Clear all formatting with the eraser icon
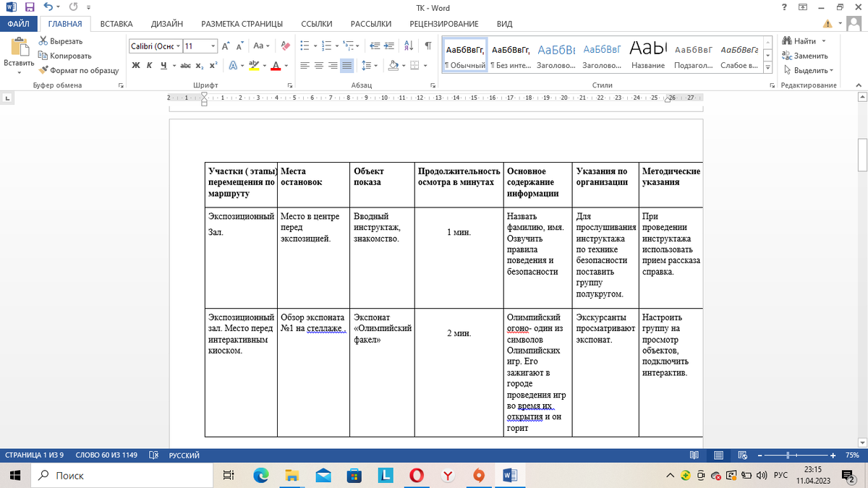Image resolution: width=868 pixels, height=488 pixels. (x=285, y=46)
